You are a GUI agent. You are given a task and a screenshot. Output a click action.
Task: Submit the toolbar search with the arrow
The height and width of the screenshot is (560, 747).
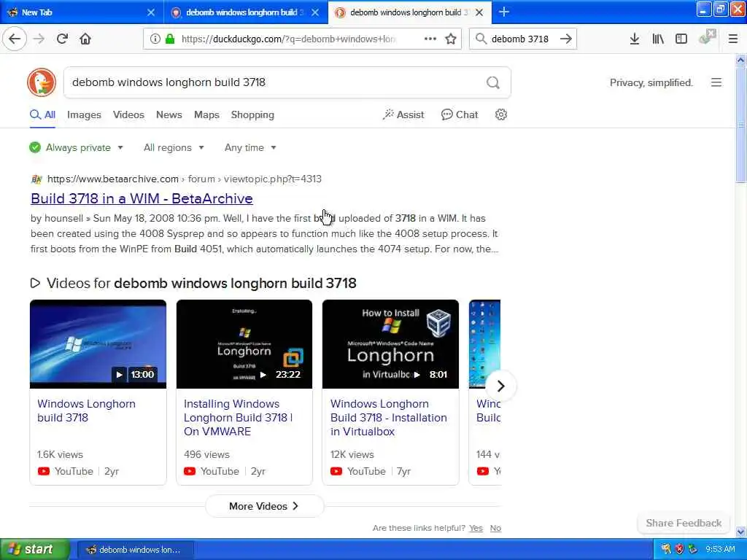[x=566, y=39]
